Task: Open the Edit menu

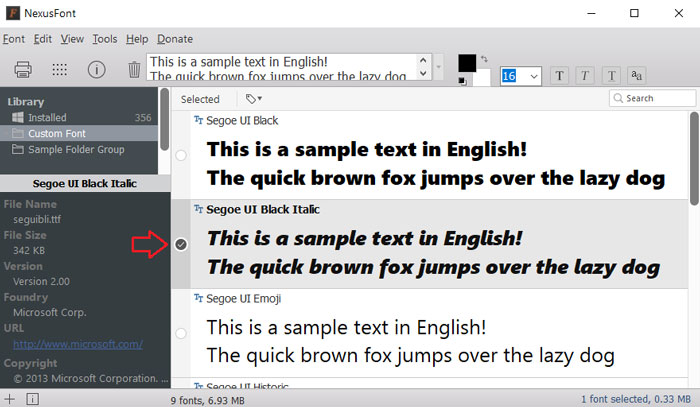Action: tap(43, 39)
